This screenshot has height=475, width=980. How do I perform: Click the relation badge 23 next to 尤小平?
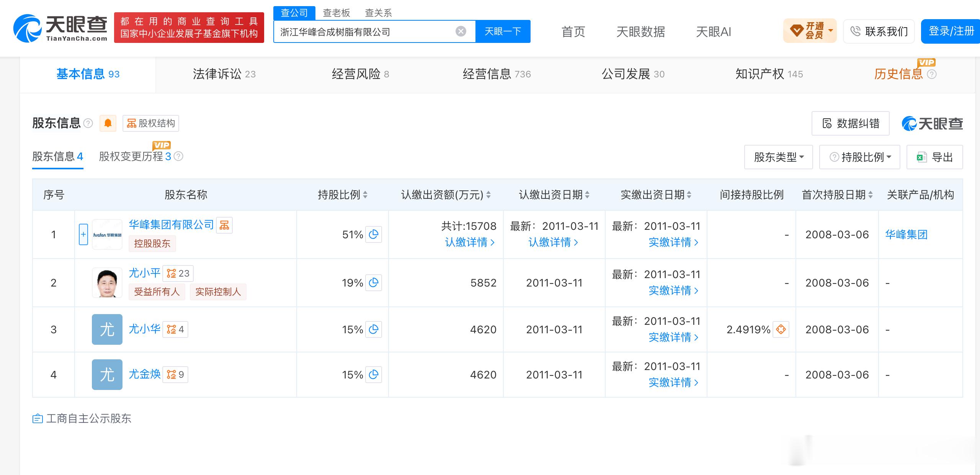pos(178,273)
